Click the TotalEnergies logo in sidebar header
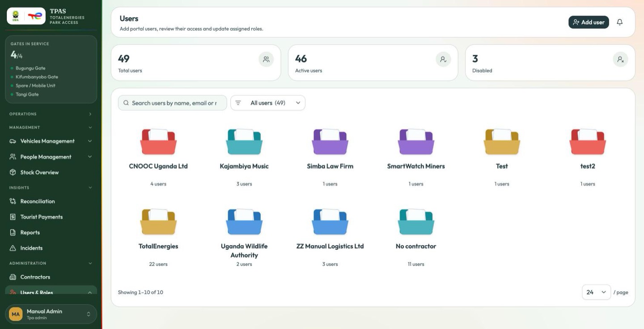The height and width of the screenshot is (329, 644). 35,16
